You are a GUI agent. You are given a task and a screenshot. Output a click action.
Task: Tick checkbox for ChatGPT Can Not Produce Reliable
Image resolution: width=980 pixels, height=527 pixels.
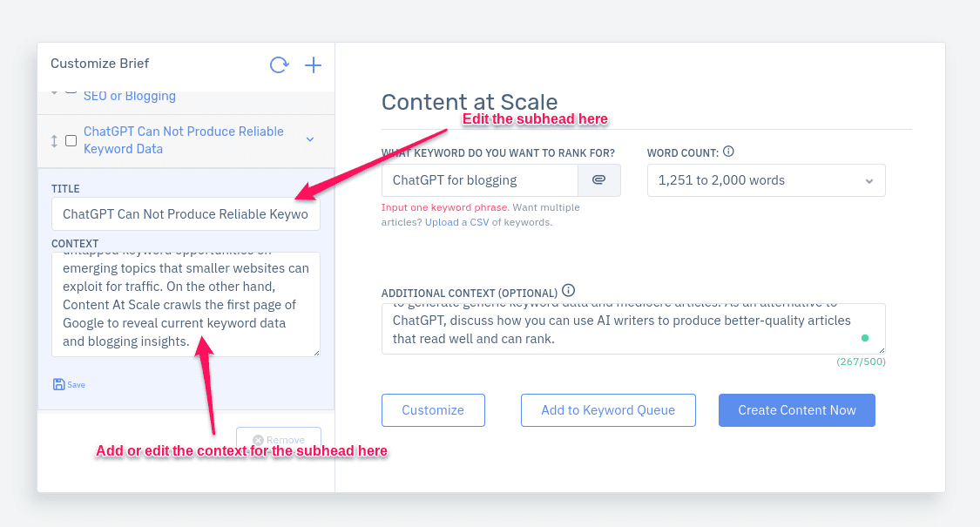click(x=71, y=140)
